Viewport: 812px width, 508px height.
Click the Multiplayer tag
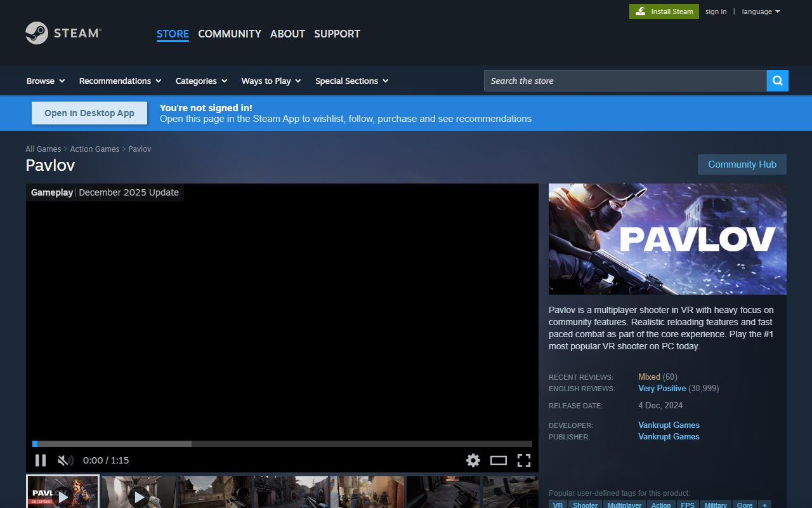click(624, 505)
